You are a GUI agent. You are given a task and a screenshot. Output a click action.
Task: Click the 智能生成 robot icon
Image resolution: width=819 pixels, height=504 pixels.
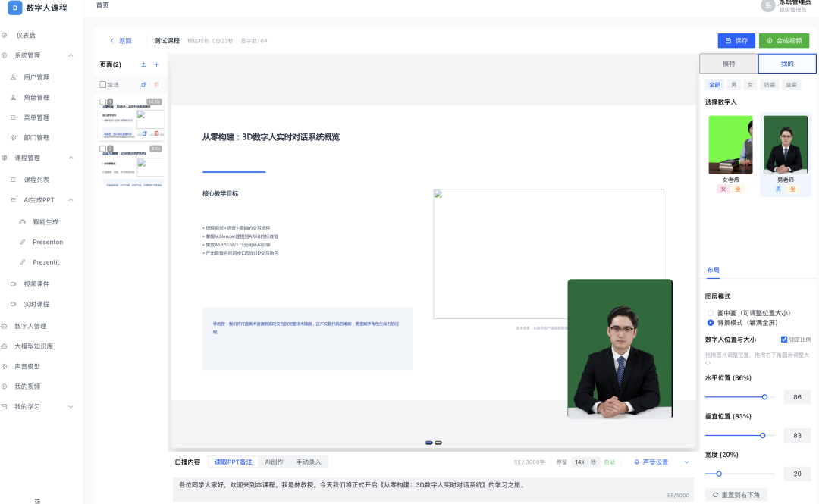tap(23, 222)
